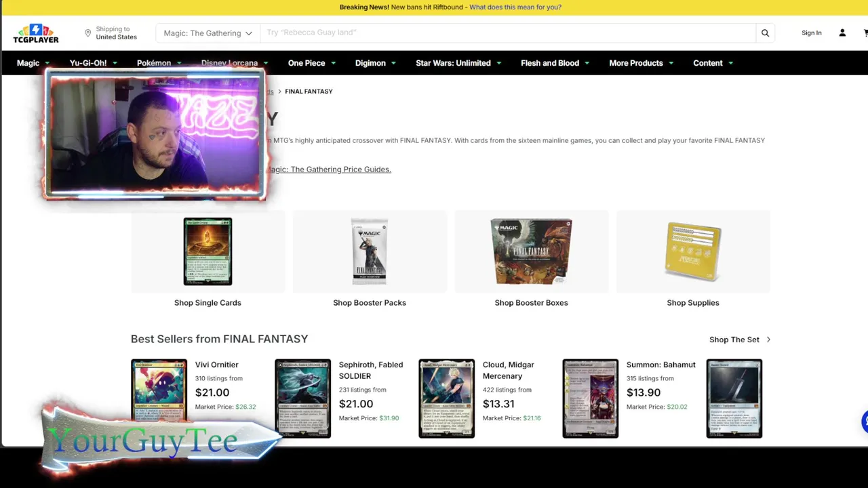Click '315 listings from' text
Image resolution: width=868 pixels, height=488 pixels.
pyautogui.click(x=650, y=378)
